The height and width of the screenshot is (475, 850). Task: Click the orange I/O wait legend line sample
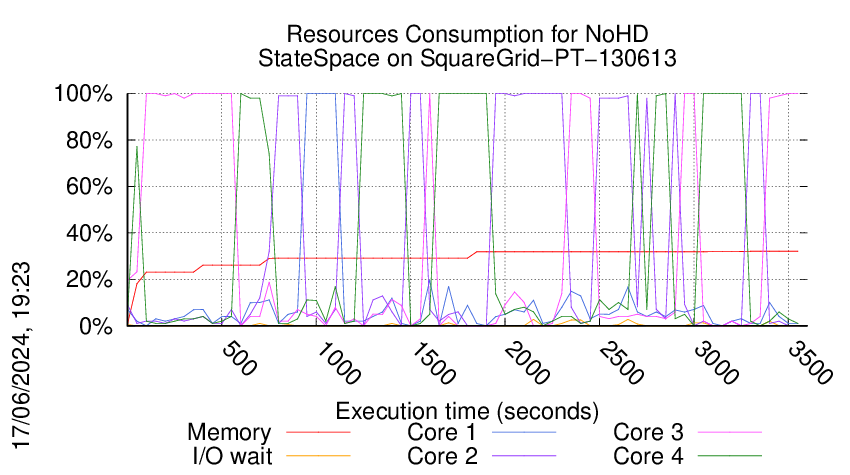(318, 456)
